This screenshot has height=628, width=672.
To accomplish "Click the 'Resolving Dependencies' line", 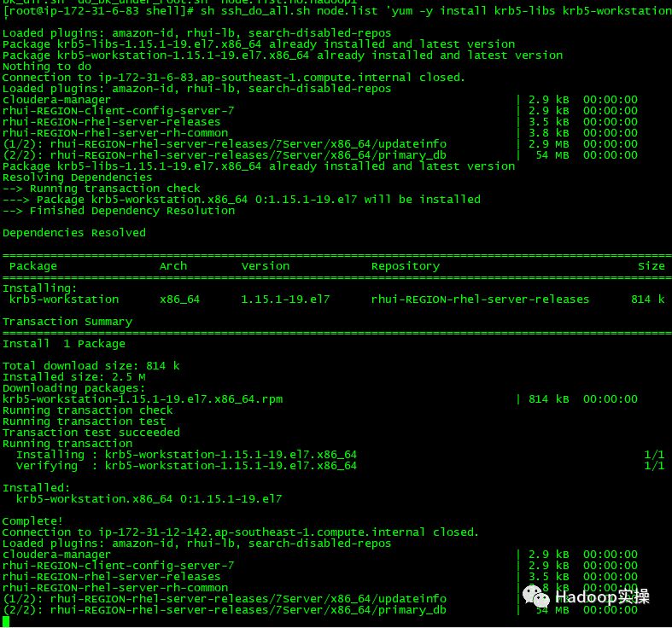I will tap(77, 177).
